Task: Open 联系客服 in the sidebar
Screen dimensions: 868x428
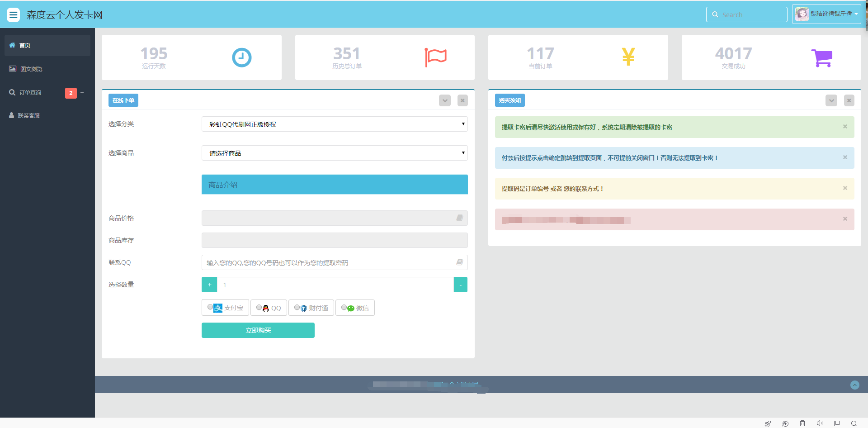Action: pyautogui.click(x=47, y=115)
